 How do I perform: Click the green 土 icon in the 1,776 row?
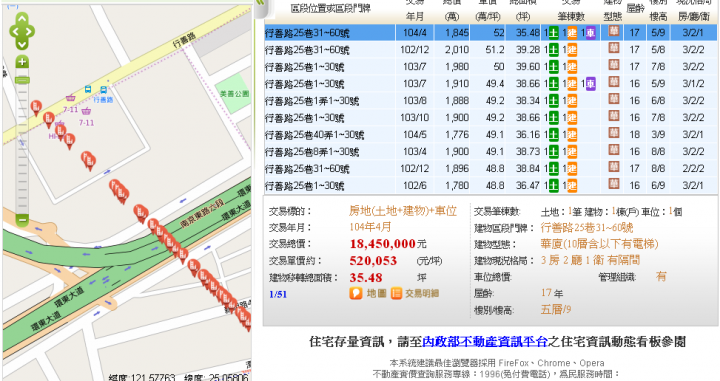[x=554, y=134]
